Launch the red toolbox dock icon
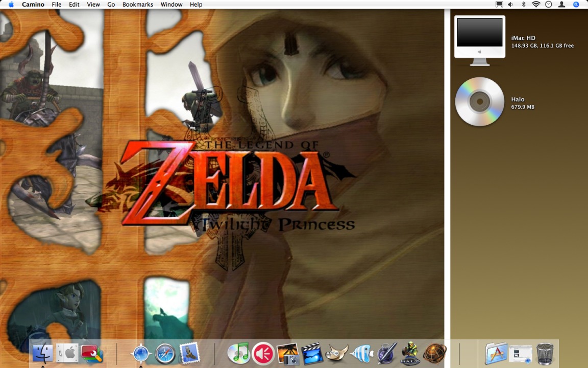The width and height of the screenshot is (588, 368). coord(91,353)
